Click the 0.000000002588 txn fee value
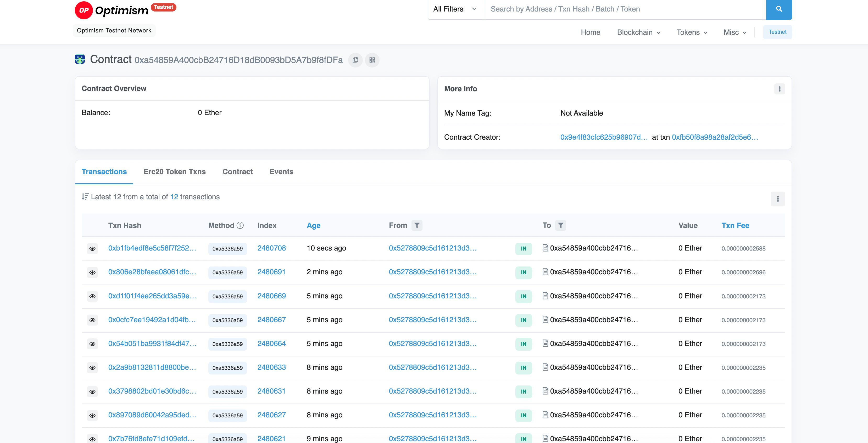 click(743, 248)
